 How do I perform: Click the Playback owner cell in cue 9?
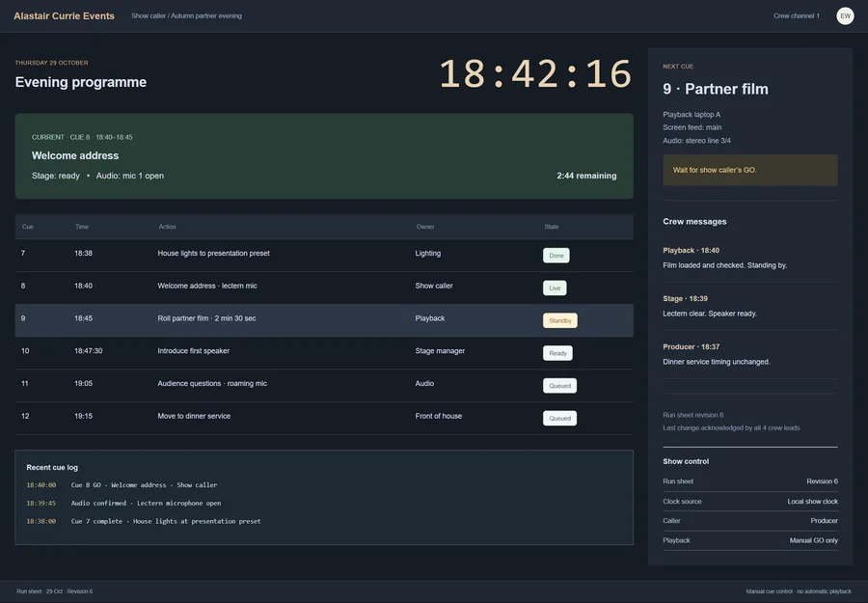(430, 318)
